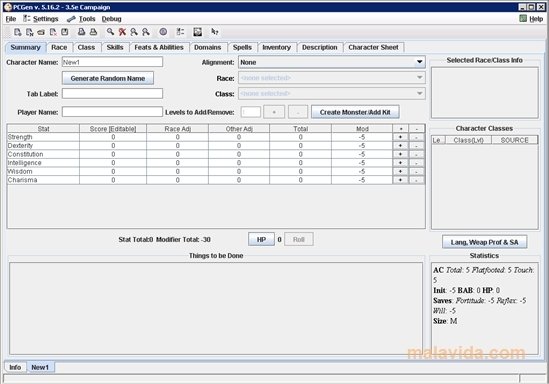
Task: Open the Description tab
Action: click(x=320, y=47)
